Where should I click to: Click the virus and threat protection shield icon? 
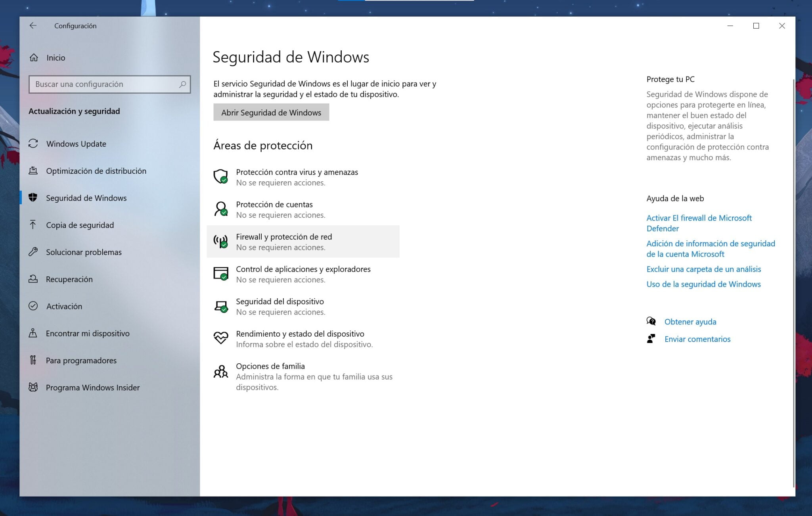(220, 176)
